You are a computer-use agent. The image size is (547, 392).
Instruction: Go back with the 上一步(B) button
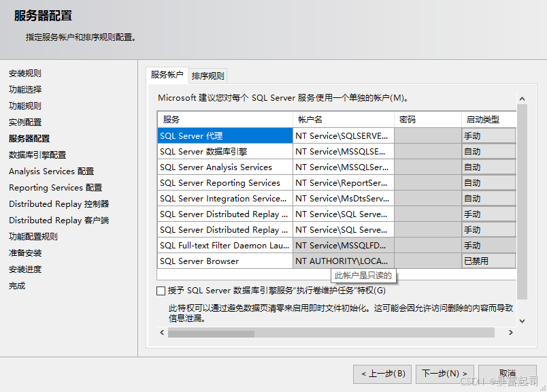pos(382,373)
